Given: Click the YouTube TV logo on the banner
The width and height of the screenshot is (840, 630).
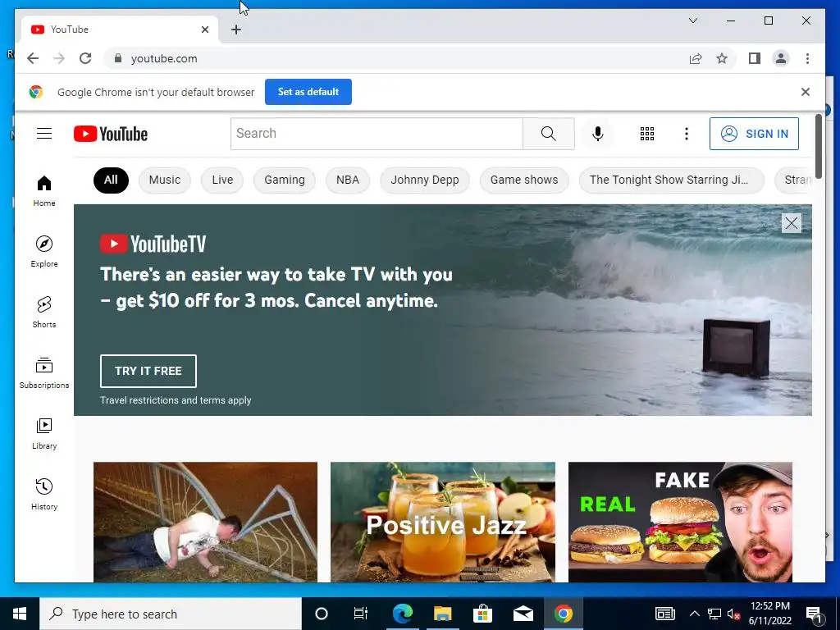Looking at the screenshot, I should pyautogui.click(x=153, y=244).
